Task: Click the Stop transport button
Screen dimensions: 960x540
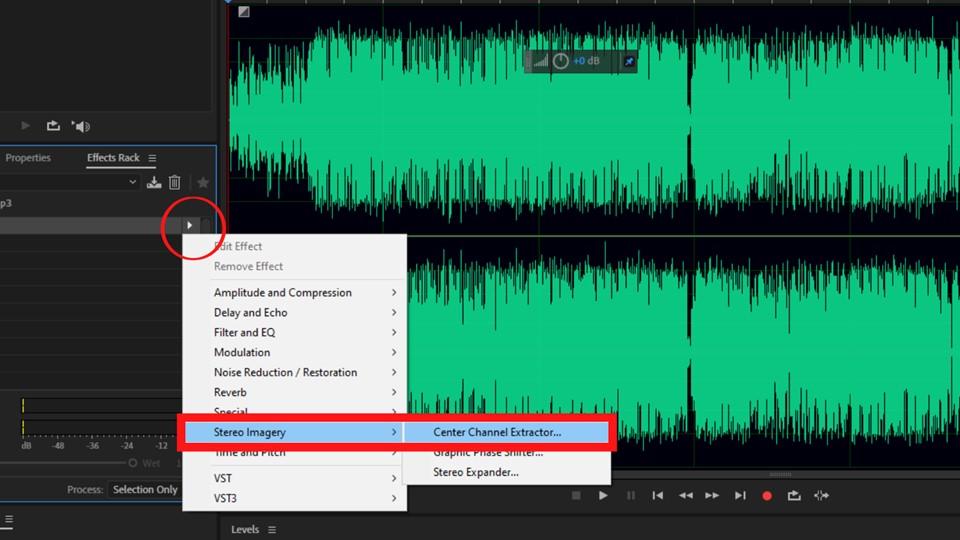Action: click(x=576, y=495)
